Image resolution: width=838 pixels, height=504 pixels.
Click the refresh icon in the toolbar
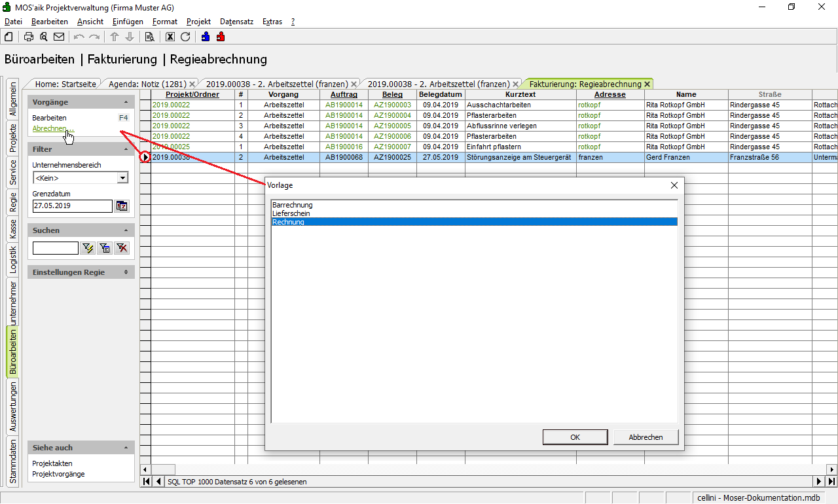click(185, 37)
